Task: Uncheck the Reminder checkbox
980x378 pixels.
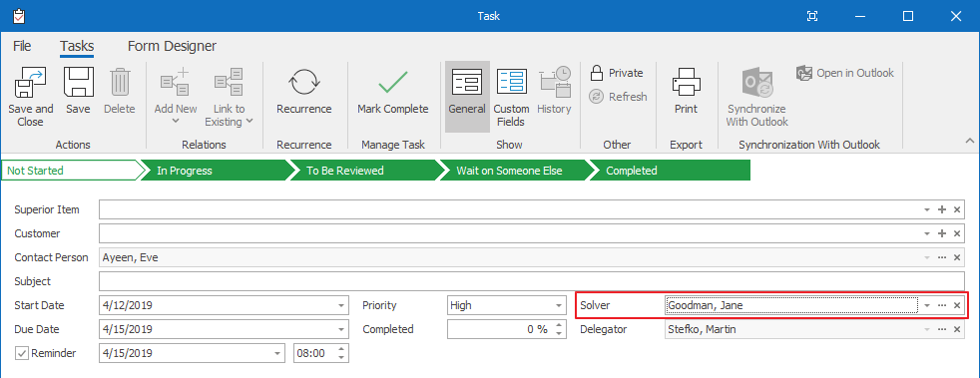Action: (22, 353)
